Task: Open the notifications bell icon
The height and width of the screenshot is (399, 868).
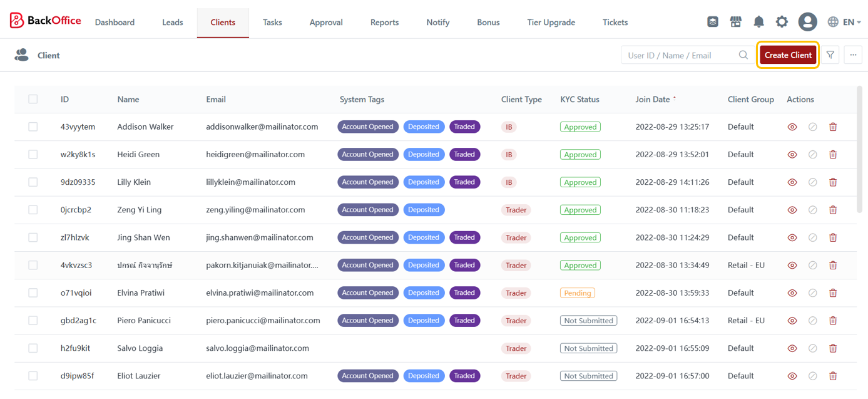Action: [x=758, y=22]
